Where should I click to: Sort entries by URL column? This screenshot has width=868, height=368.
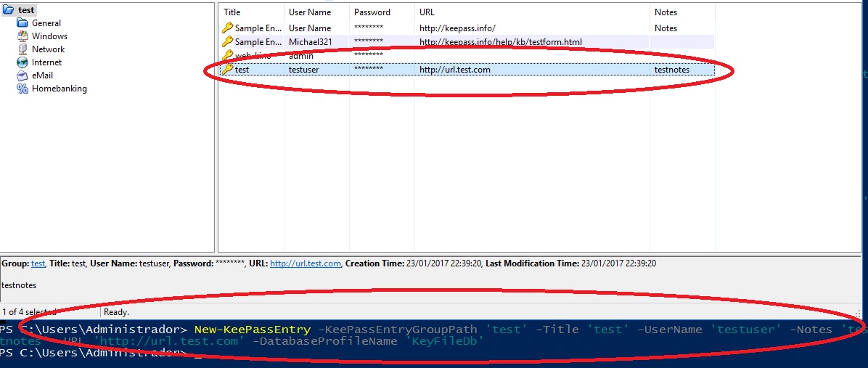(427, 12)
